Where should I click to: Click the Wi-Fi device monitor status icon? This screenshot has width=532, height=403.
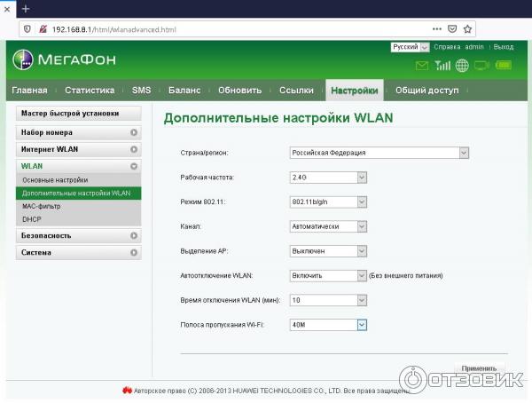click(482, 66)
